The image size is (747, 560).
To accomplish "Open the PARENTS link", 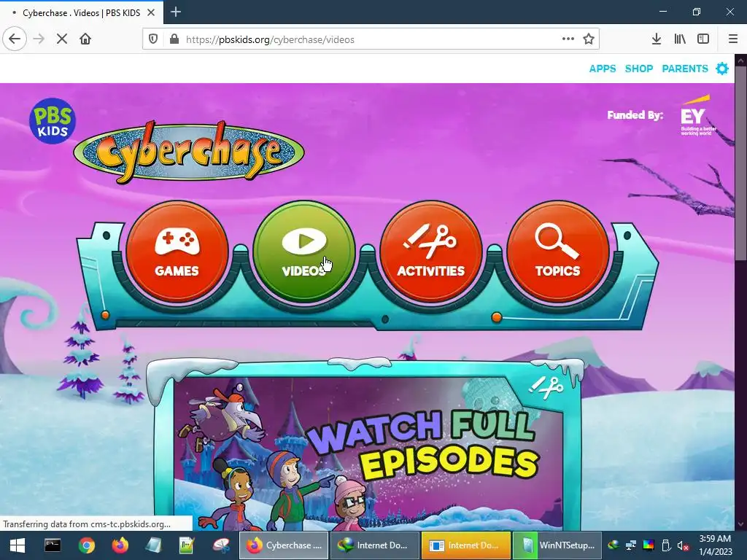I will click(x=685, y=69).
